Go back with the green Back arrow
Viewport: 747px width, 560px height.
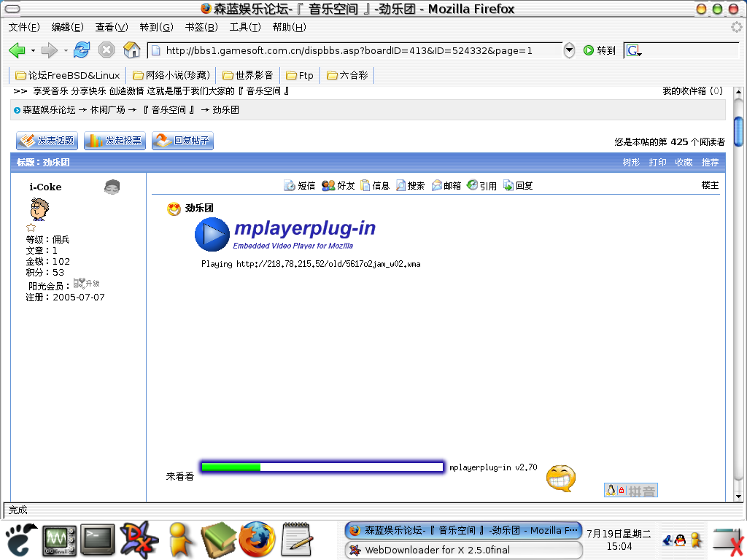(18, 50)
